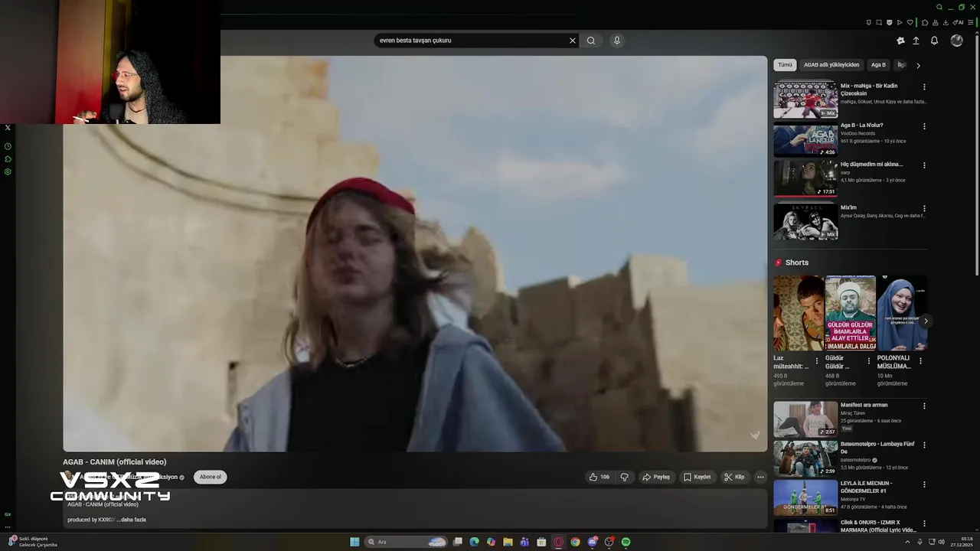Image resolution: width=980 pixels, height=551 pixels.
Task: Share the video via Paylaş button
Action: point(656,477)
